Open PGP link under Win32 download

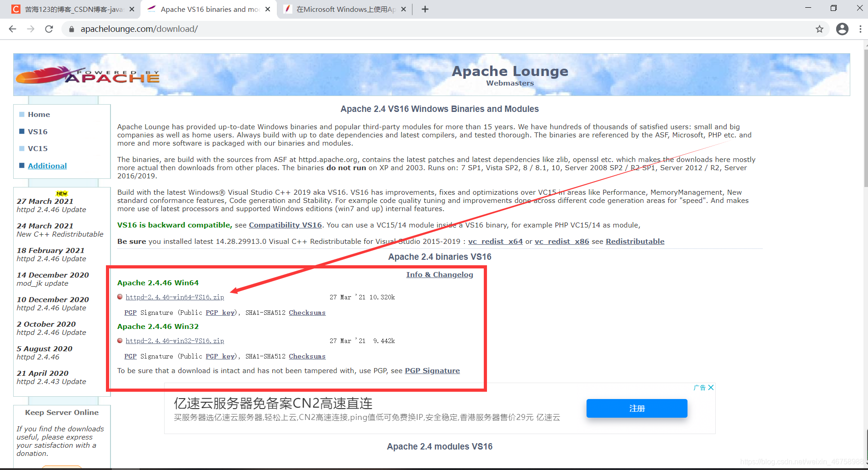click(x=130, y=356)
